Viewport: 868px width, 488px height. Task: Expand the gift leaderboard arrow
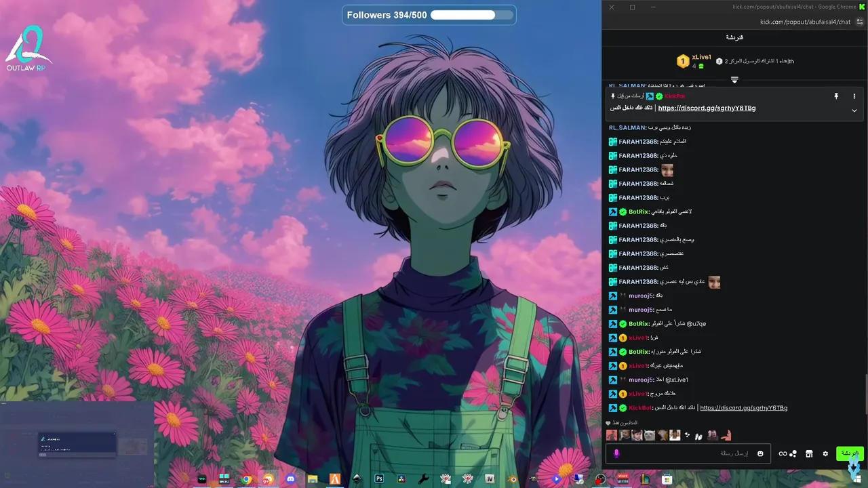tap(734, 80)
